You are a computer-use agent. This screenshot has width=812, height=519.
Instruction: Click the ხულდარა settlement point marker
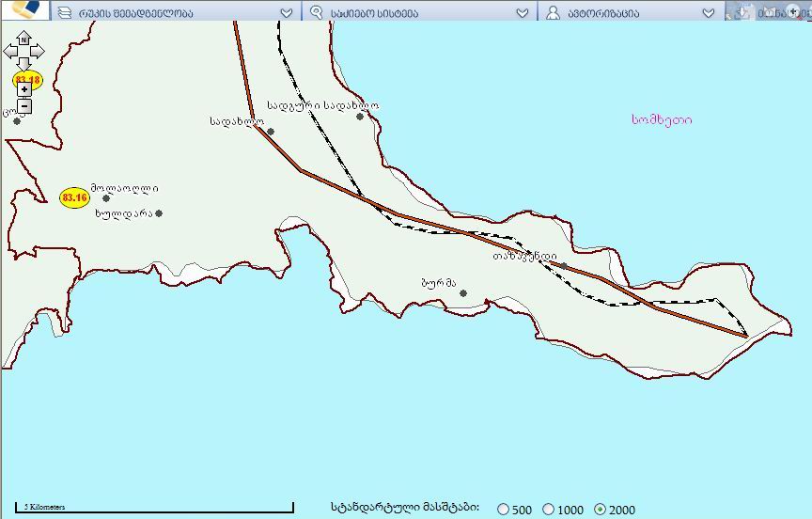[159, 213]
